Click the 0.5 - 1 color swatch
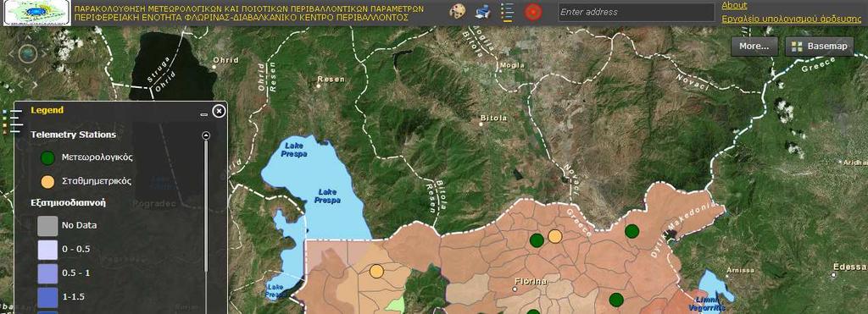Viewport: 868px width, 314px height. click(47, 273)
